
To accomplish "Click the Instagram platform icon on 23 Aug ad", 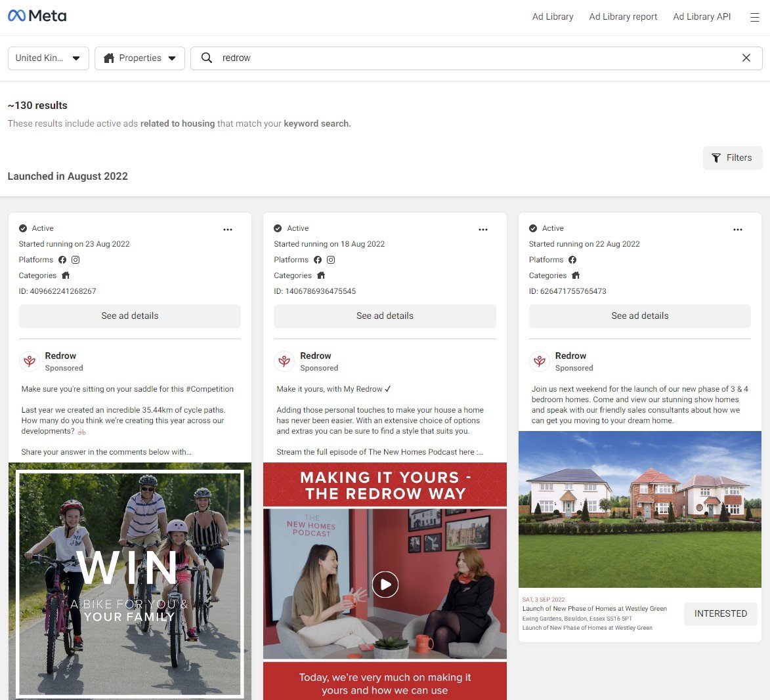I will pos(75,260).
